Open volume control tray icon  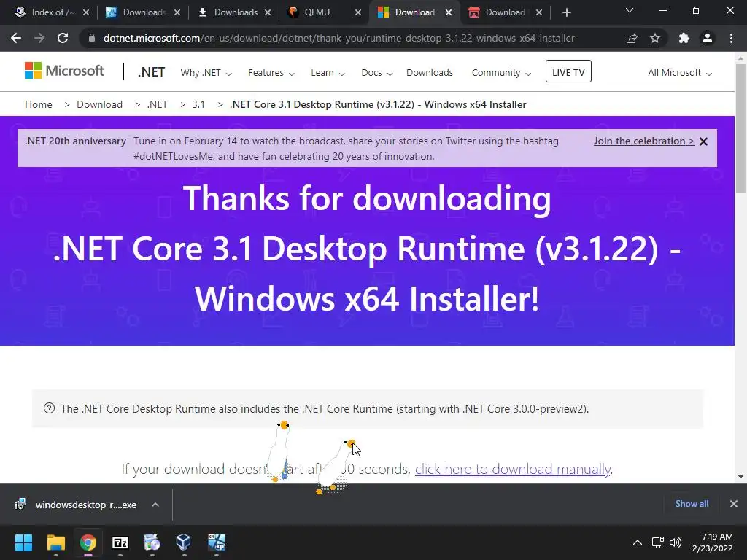click(676, 542)
